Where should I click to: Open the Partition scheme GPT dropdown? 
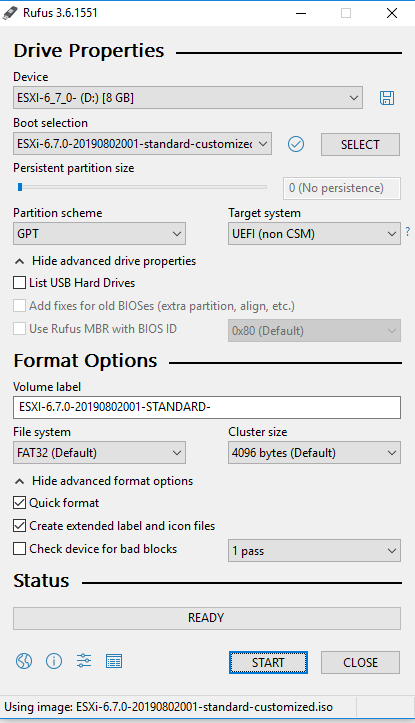[x=99, y=234]
